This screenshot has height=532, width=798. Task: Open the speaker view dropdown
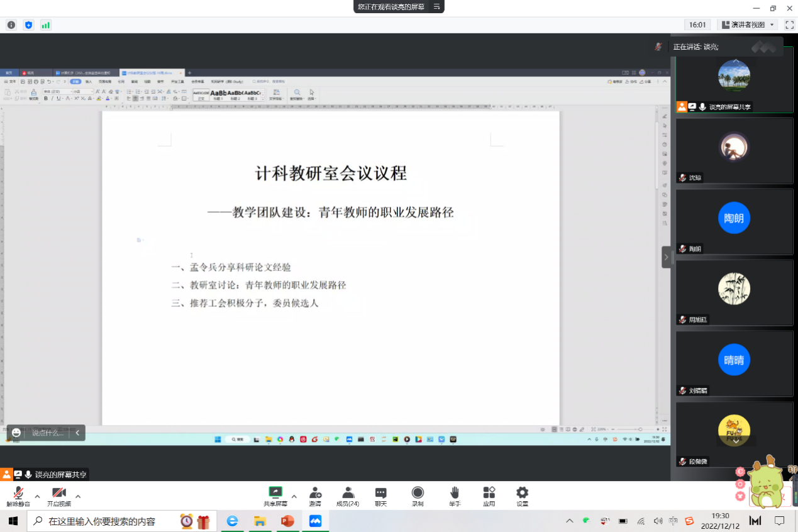771,25
